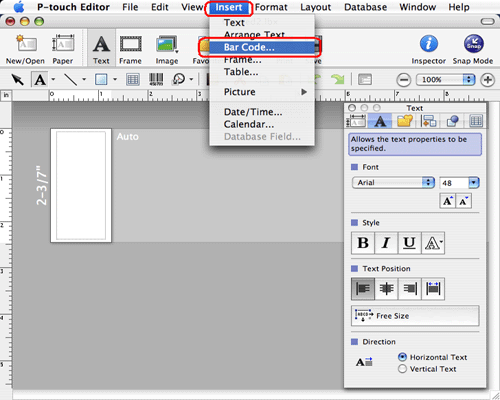Choose Date/Time... from Insert menu
The image size is (500, 400).
(x=262, y=112)
